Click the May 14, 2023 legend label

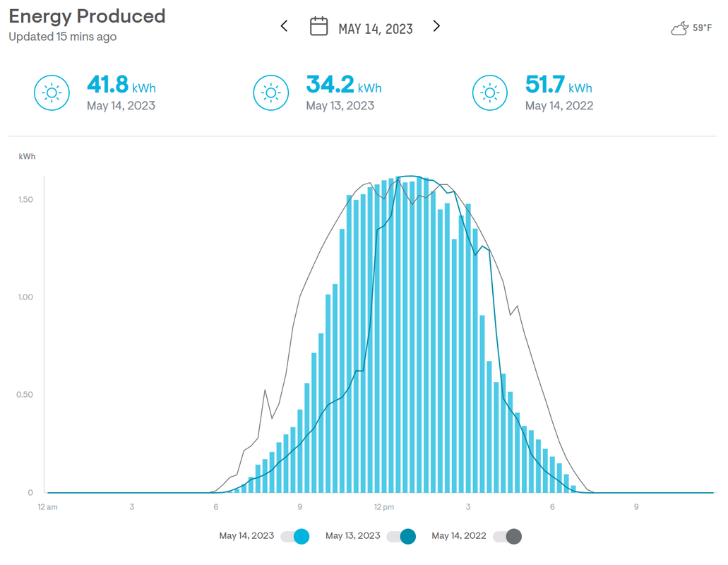pos(246,536)
